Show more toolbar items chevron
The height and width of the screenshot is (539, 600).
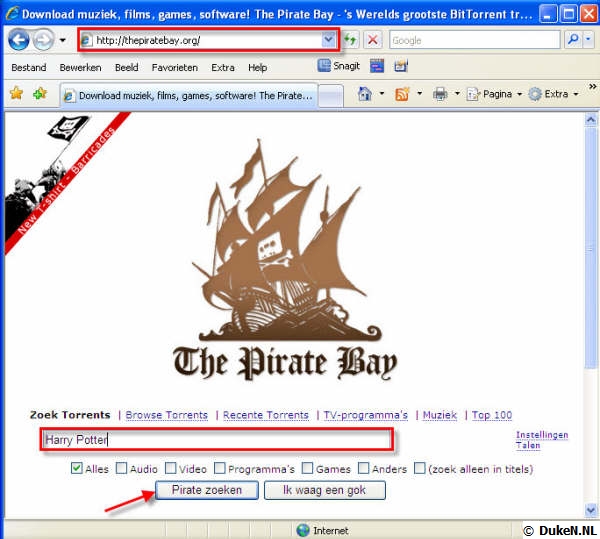[592, 86]
